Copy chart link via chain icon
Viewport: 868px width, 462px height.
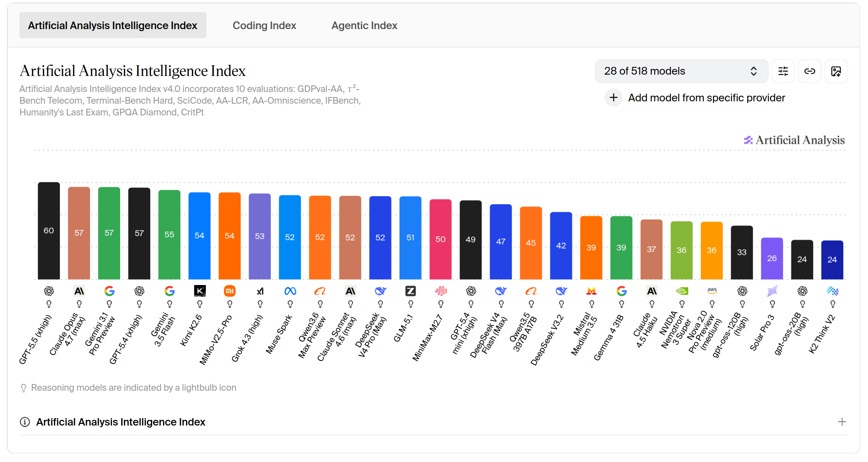tap(809, 71)
